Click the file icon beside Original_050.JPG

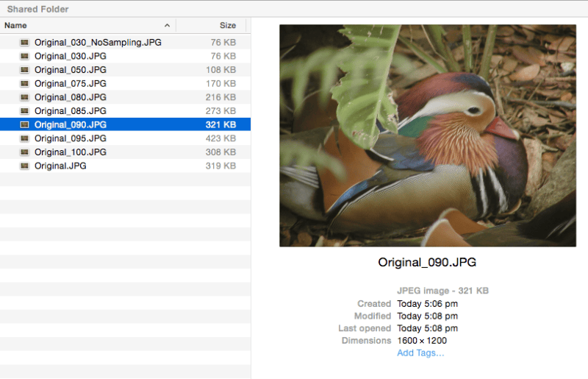tap(24, 70)
